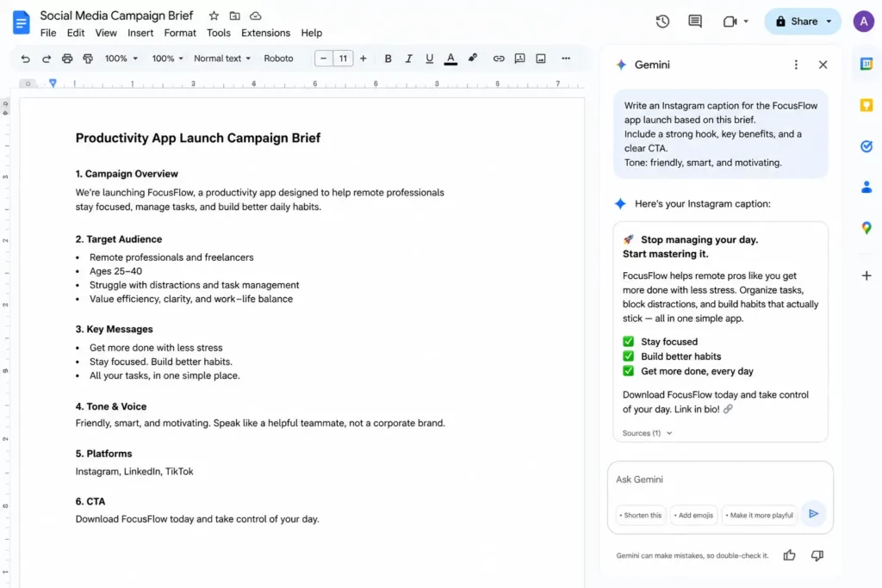Open Google Tasks in side panel
This screenshot has height=588, width=882.
pyautogui.click(x=866, y=146)
